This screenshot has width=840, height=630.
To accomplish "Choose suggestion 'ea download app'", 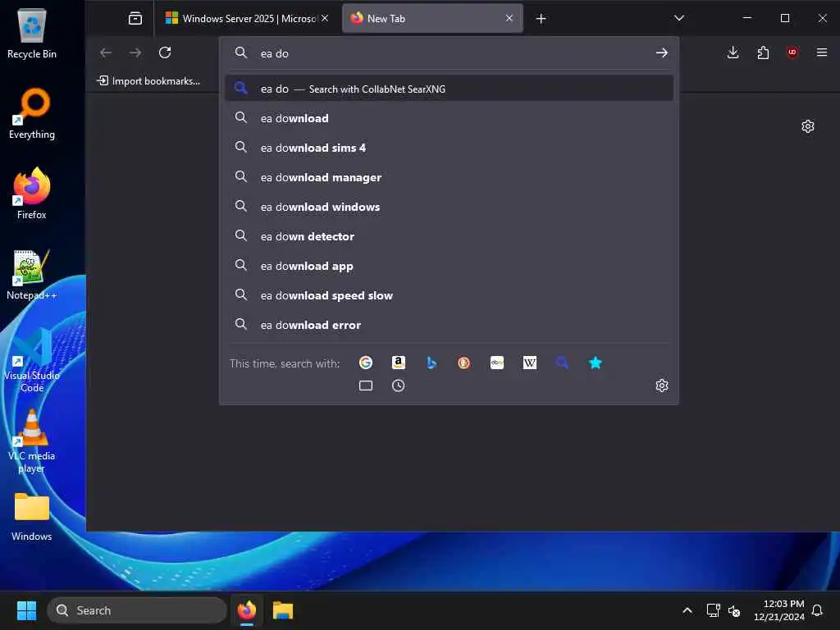I will click(x=449, y=266).
